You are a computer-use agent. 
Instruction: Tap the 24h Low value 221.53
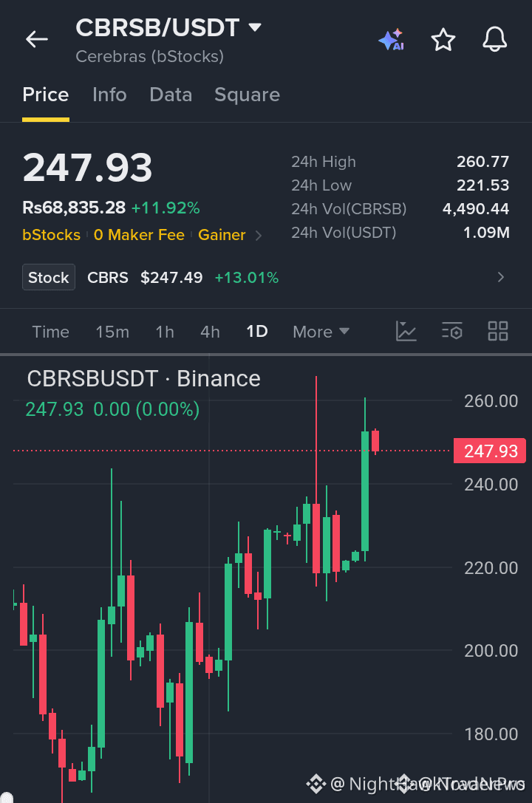(x=482, y=185)
